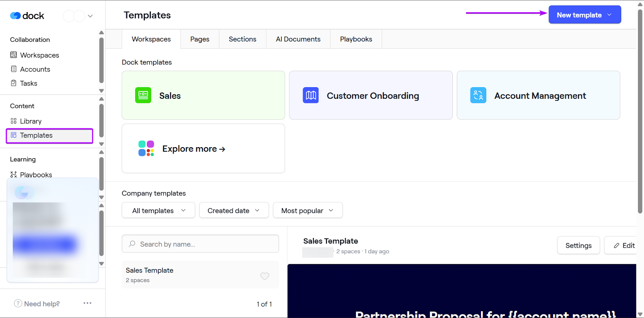Screen dimensions: 644x318
Task: Open template Settings button
Action: pyautogui.click(x=578, y=245)
